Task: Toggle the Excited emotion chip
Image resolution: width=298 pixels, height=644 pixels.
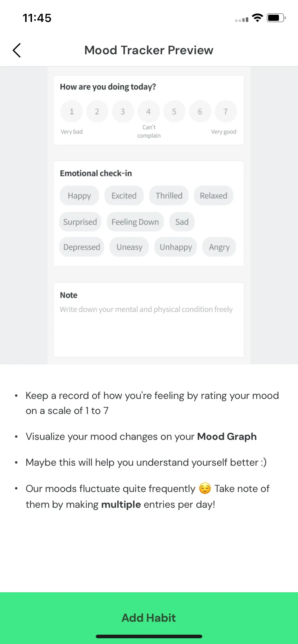Action: [124, 195]
